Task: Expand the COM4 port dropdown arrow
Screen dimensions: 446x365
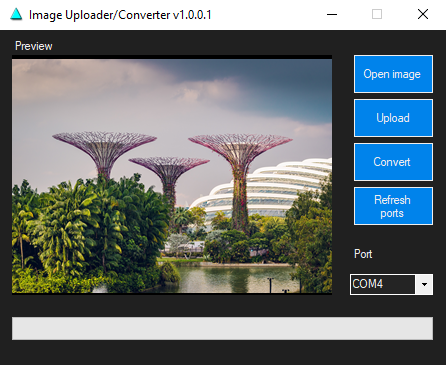Action: pyautogui.click(x=424, y=284)
